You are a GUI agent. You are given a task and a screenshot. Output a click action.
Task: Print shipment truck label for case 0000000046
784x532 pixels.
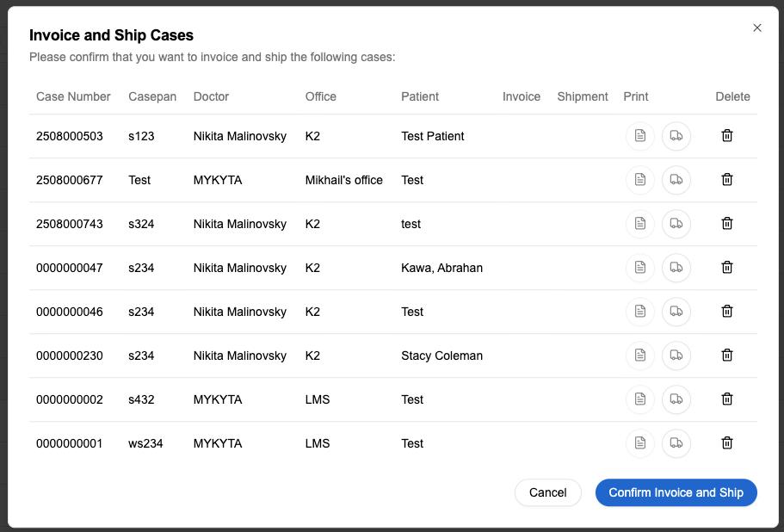(676, 312)
